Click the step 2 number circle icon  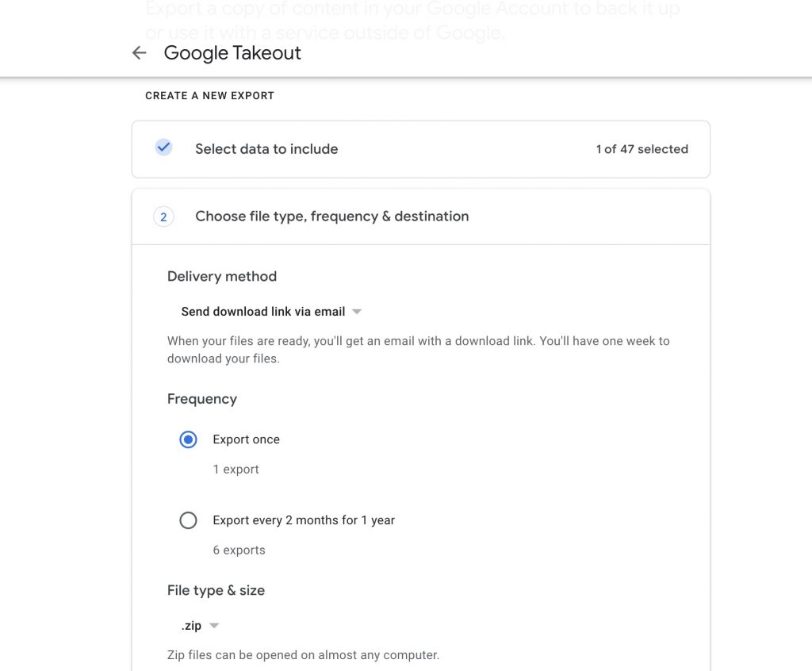163,217
